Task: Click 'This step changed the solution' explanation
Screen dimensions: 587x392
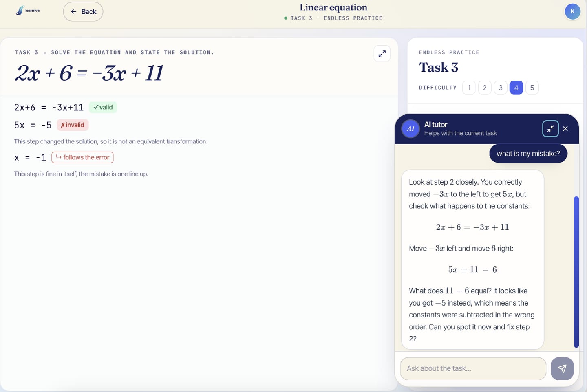Action: pos(110,141)
